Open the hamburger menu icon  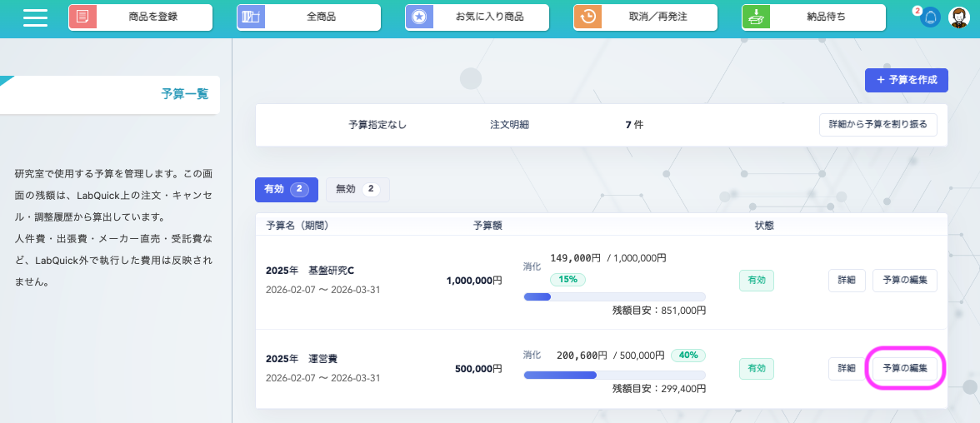(x=35, y=17)
